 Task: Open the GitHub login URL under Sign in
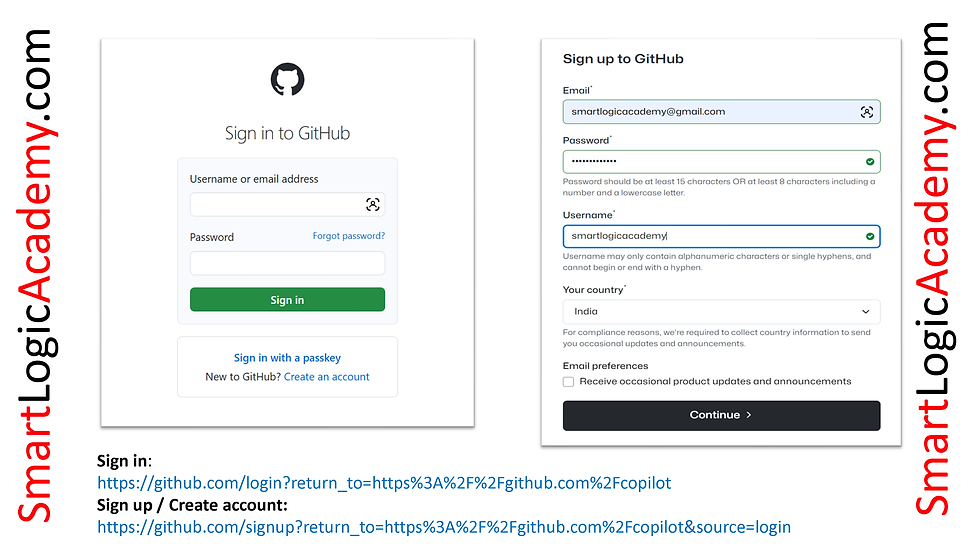[384, 483]
